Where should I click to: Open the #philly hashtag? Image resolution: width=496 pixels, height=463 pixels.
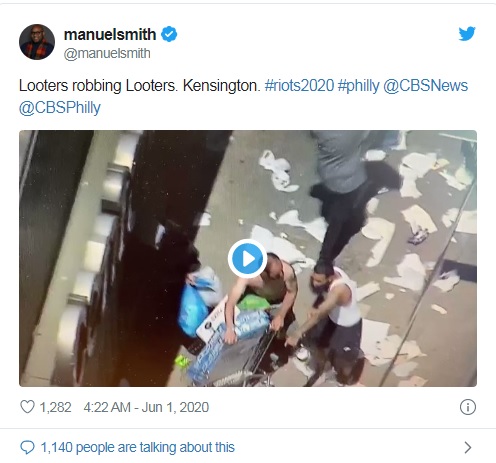(358, 86)
